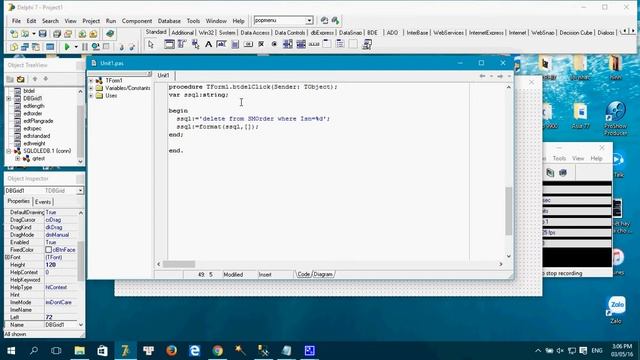640x360 pixels.
Task: Click the editor horizontal scrollbar thumb
Action: point(179,264)
